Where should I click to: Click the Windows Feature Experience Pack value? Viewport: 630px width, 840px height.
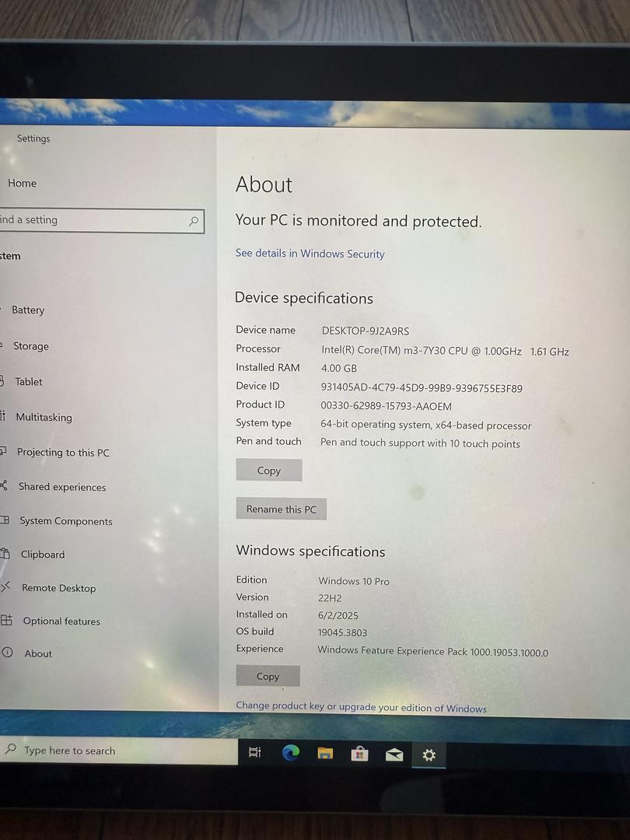point(433,652)
